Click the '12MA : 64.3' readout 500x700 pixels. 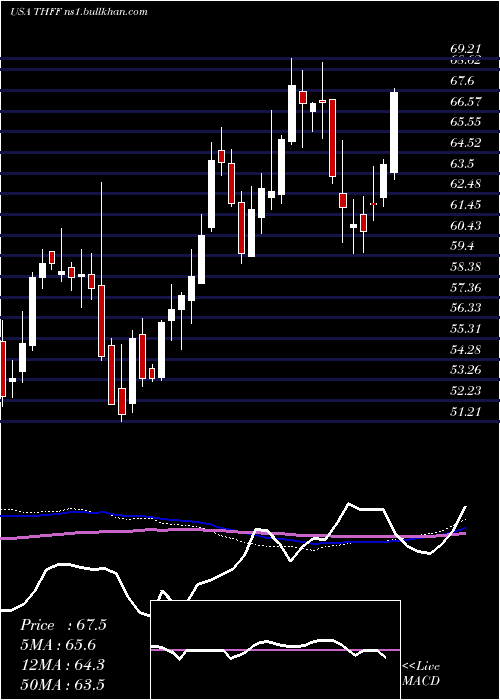click(x=62, y=665)
